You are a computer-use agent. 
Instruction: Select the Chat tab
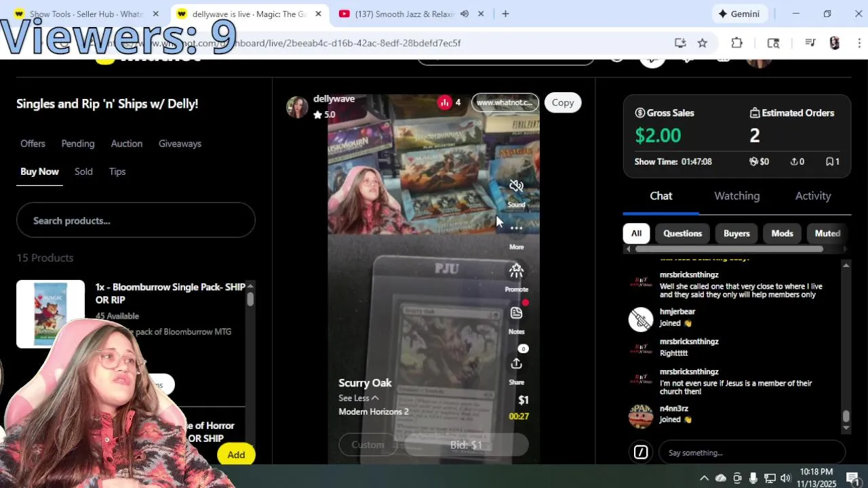coord(661,196)
